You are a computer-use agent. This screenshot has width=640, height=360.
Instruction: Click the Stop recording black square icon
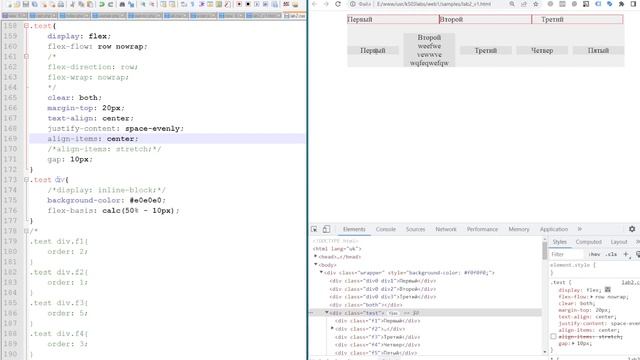click(248, 4)
